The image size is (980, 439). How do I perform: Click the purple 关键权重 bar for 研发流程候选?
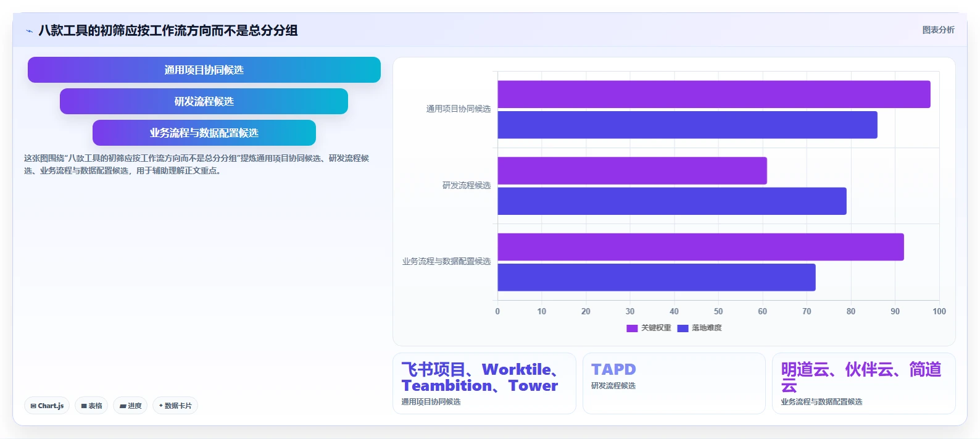pyautogui.click(x=633, y=170)
